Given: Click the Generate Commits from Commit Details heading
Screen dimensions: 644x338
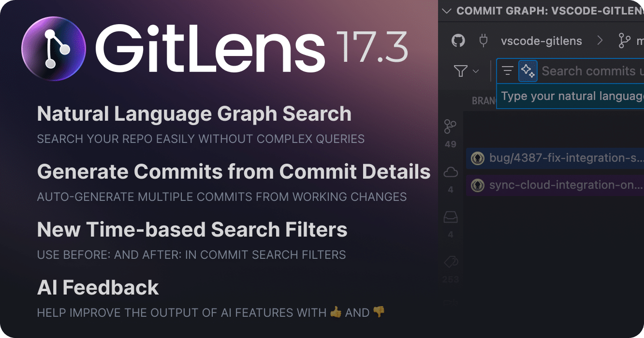Looking at the screenshot, I should coord(234,171).
